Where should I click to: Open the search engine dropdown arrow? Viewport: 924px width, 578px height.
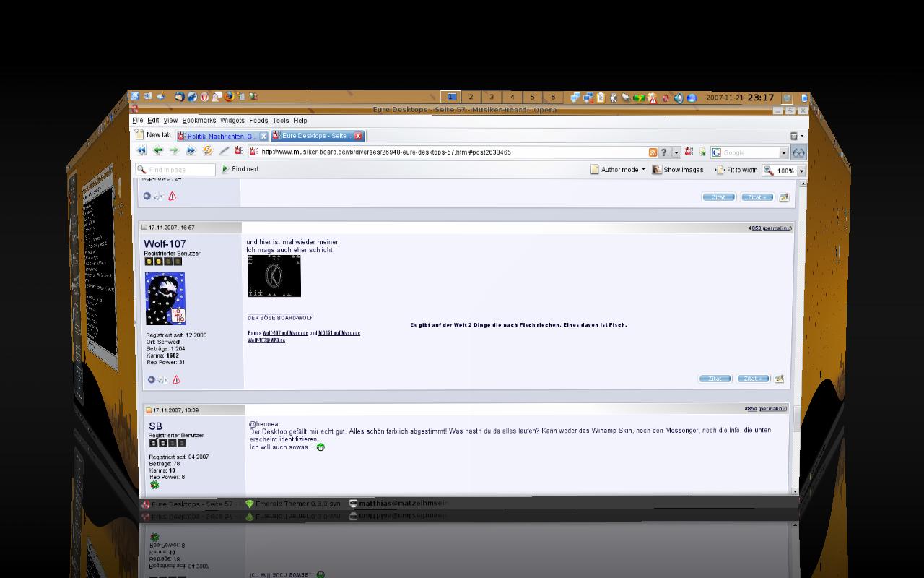[784, 152]
